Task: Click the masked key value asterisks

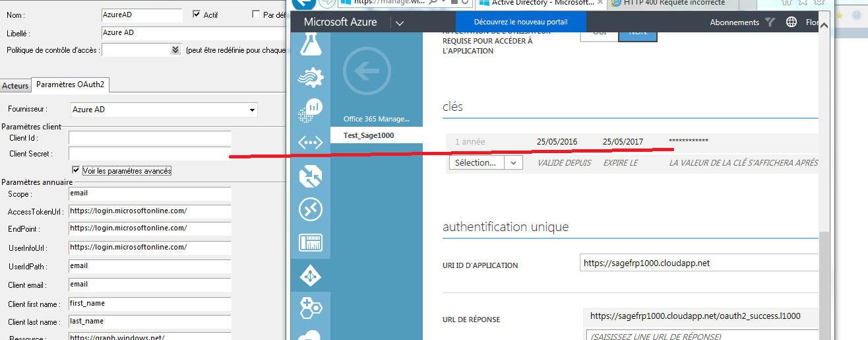Action: 689,141
